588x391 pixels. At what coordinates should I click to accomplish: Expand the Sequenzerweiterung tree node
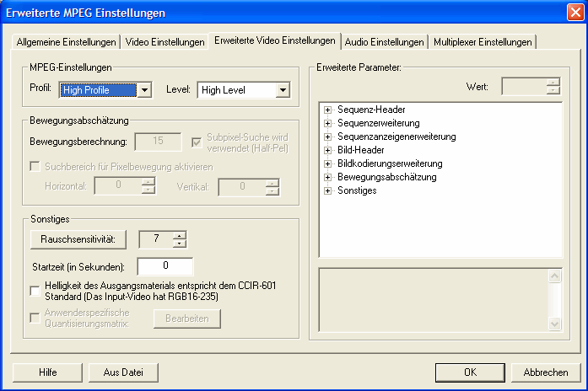pos(328,124)
